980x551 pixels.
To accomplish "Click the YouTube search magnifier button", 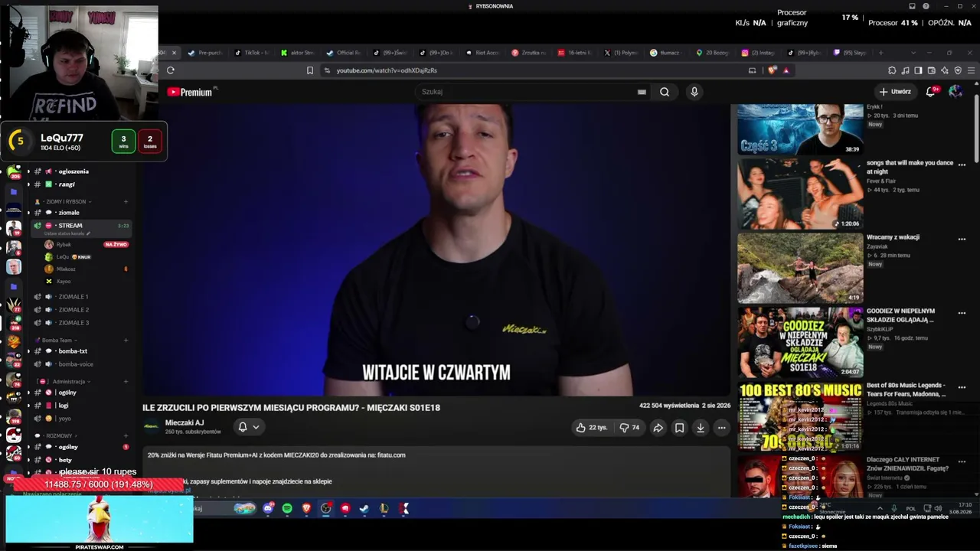I will (x=665, y=92).
